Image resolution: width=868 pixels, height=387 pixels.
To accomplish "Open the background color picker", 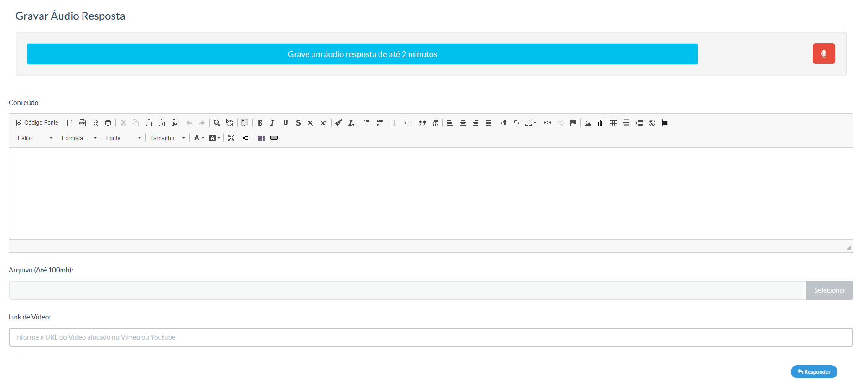I will click(214, 138).
